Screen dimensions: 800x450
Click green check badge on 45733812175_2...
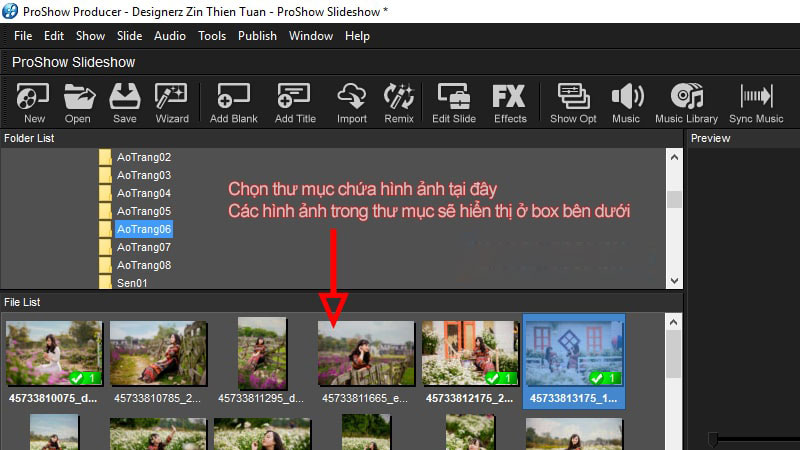(502, 378)
